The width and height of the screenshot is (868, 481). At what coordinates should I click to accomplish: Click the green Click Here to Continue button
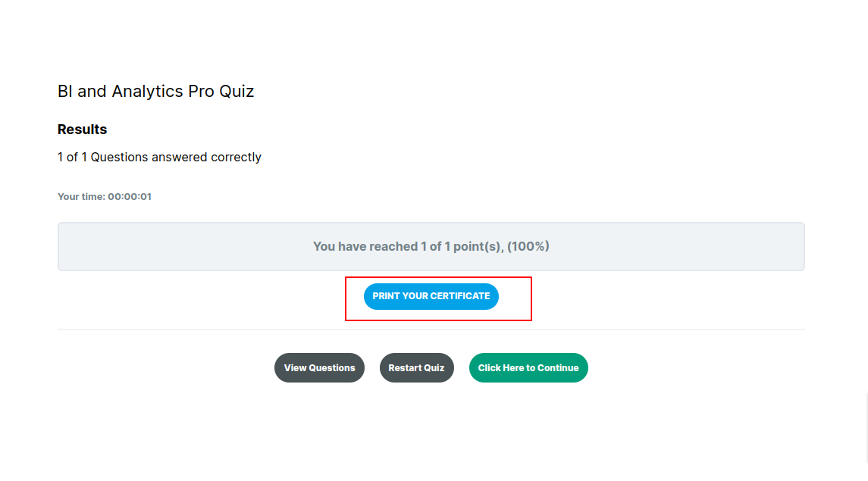coord(528,367)
